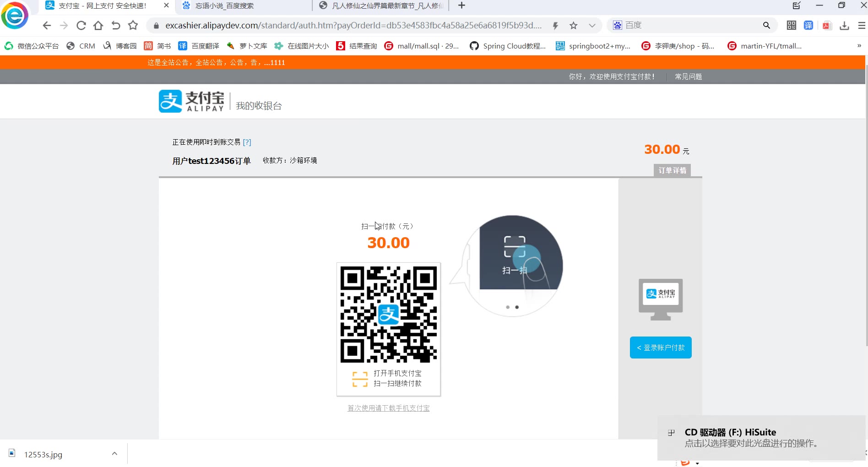Click the Baidu search box
The width and height of the screenshot is (868, 467).
coord(691,25)
